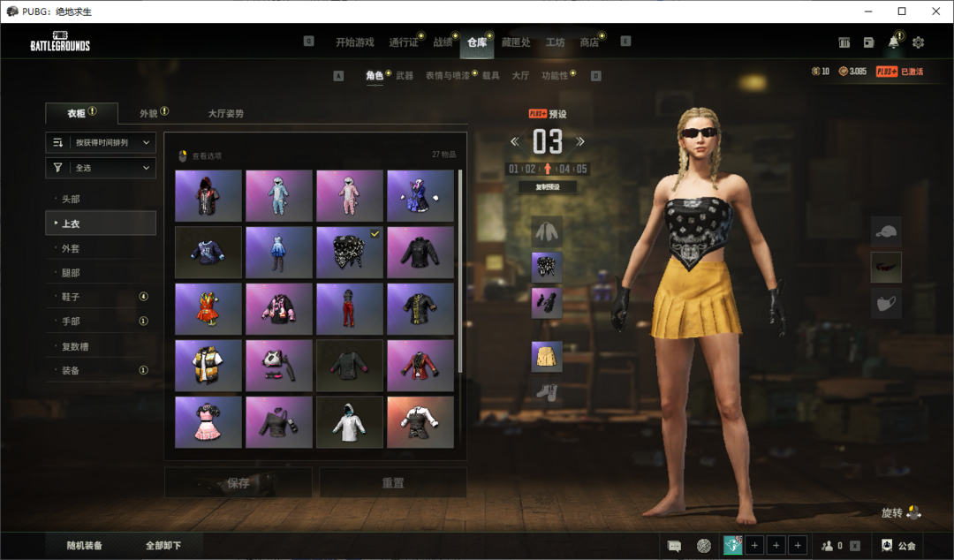Expand the 全选 filter dropdown
The image size is (954, 560).
click(101, 167)
